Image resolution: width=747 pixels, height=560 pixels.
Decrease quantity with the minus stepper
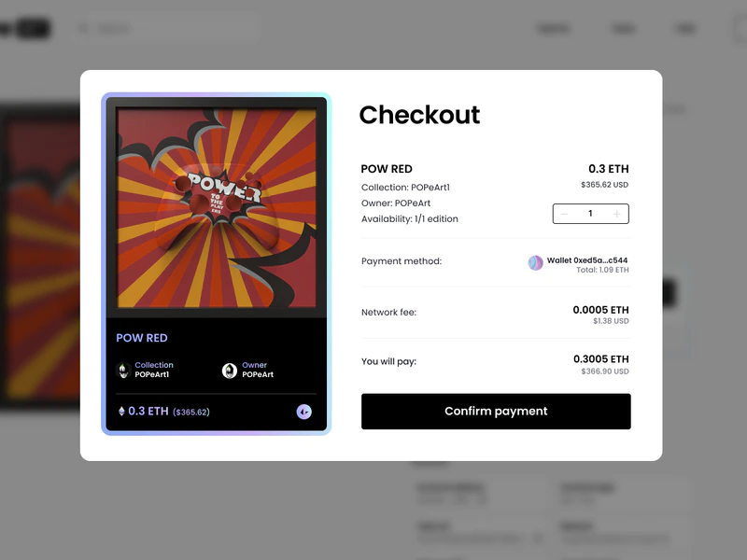[x=564, y=214]
